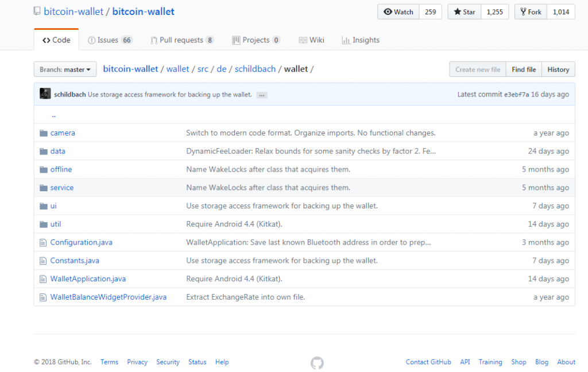588x372 pixels.
Task: Open the bold bitcoin-wallet repository link
Action: point(143,11)
